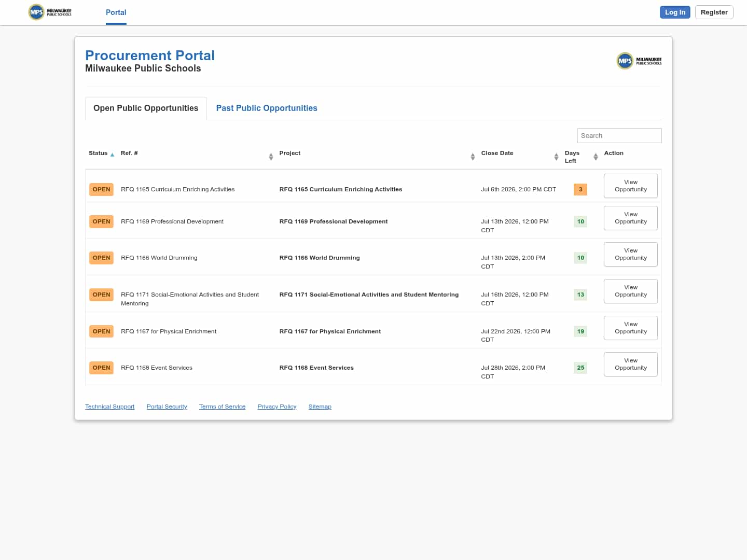Sort by Ref. # column arrows
The image size is (747, 560).
click(x=271, y=157)
